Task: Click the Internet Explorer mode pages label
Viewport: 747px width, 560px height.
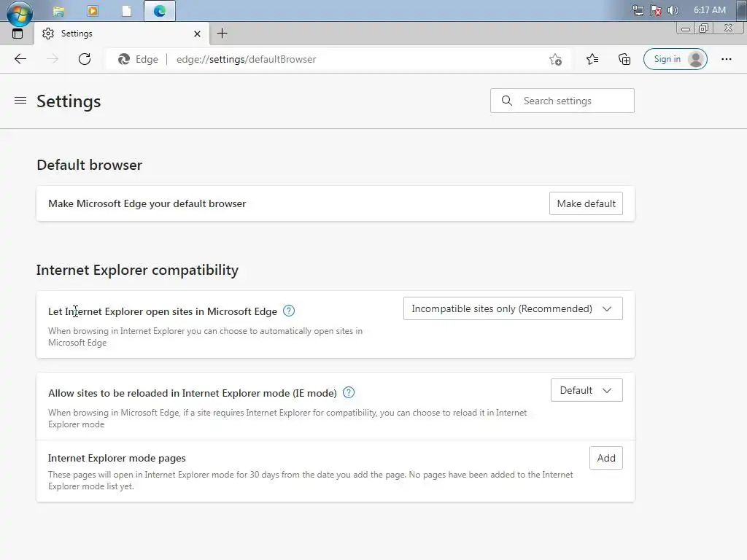Action: click(117, 458)
